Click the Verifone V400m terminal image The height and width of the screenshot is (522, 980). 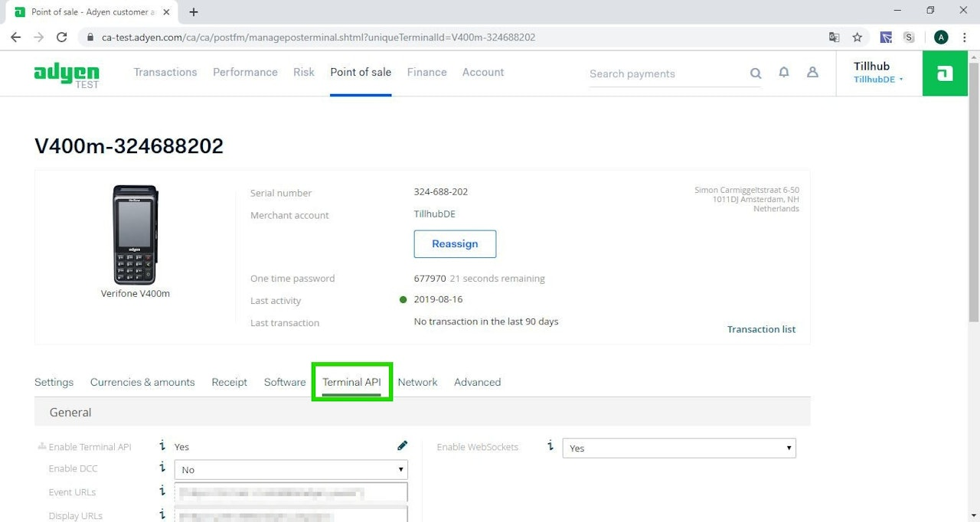[136, 234]
